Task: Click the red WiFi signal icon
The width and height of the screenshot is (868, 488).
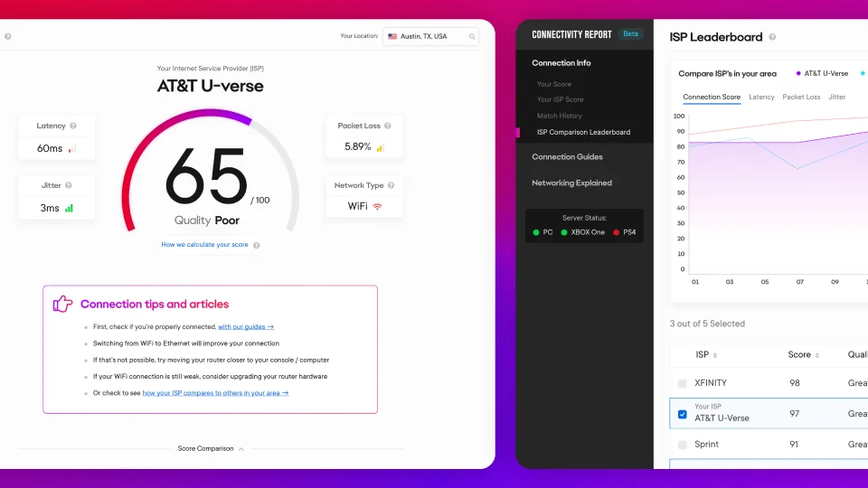Action: coord(377,207)
